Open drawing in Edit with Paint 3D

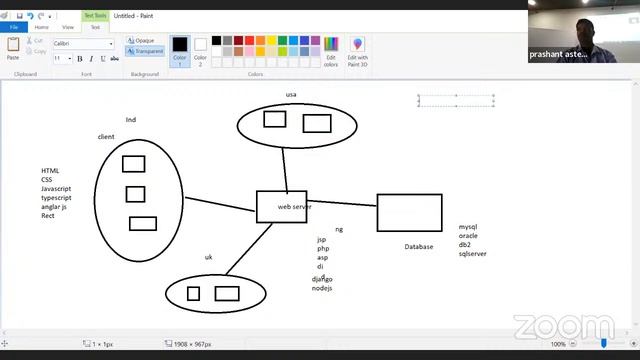tap(358, 51)
